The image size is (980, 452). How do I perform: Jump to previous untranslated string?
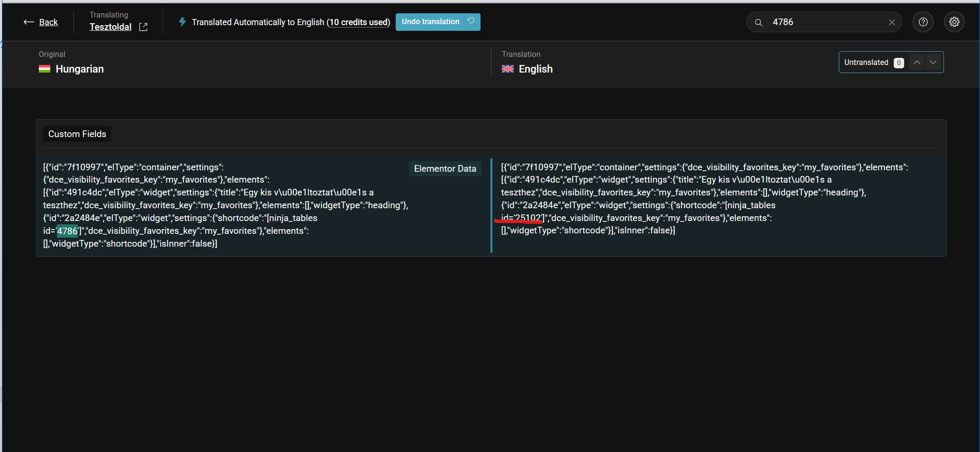coord(917,62)
